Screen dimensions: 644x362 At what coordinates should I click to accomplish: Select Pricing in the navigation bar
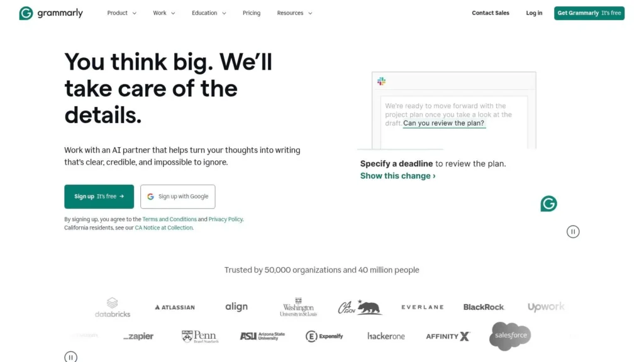tap(251, 13)
